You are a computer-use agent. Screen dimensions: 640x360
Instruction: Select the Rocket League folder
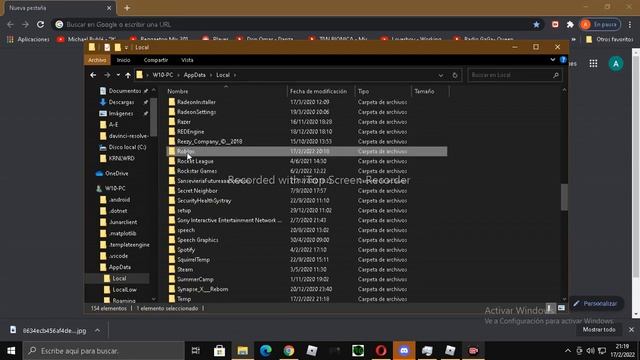(x=195, y=161)
